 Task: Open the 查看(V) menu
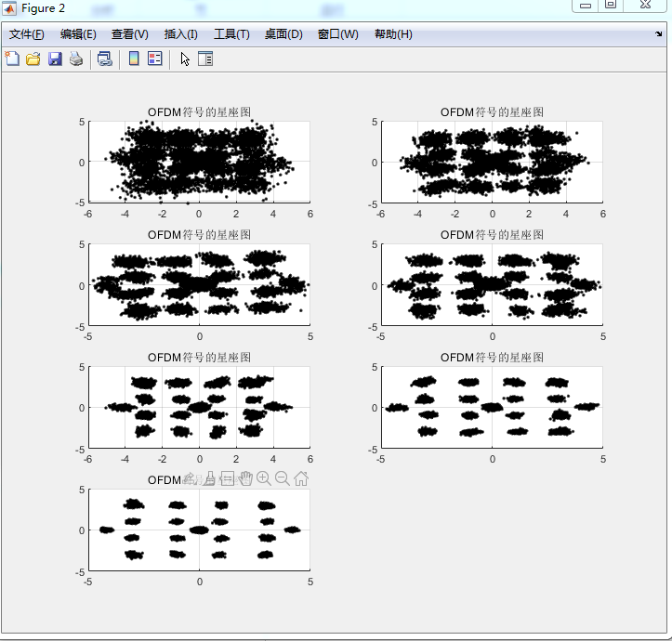point(130,34)
